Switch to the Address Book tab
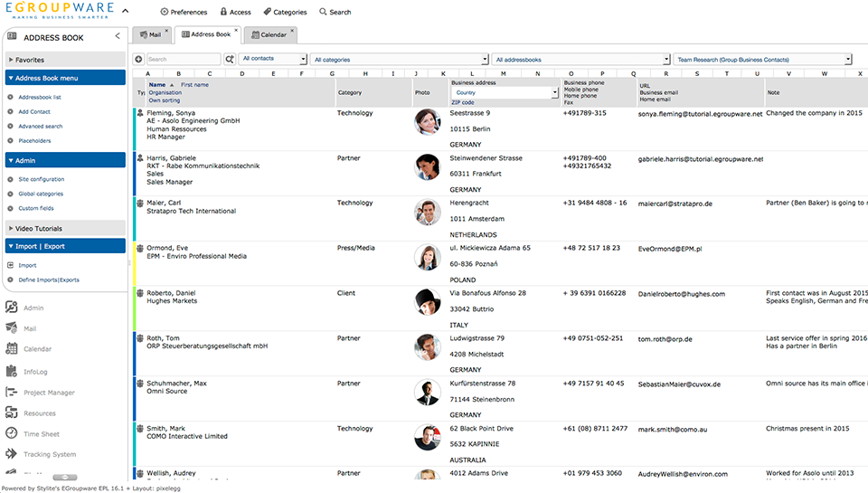Screen dimensions: 868x493 pyautogui.click(x=206, y=34)
